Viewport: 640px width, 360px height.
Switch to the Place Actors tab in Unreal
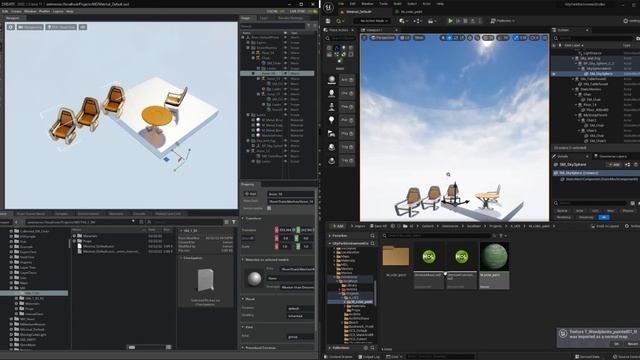click(x=338, y=30)
